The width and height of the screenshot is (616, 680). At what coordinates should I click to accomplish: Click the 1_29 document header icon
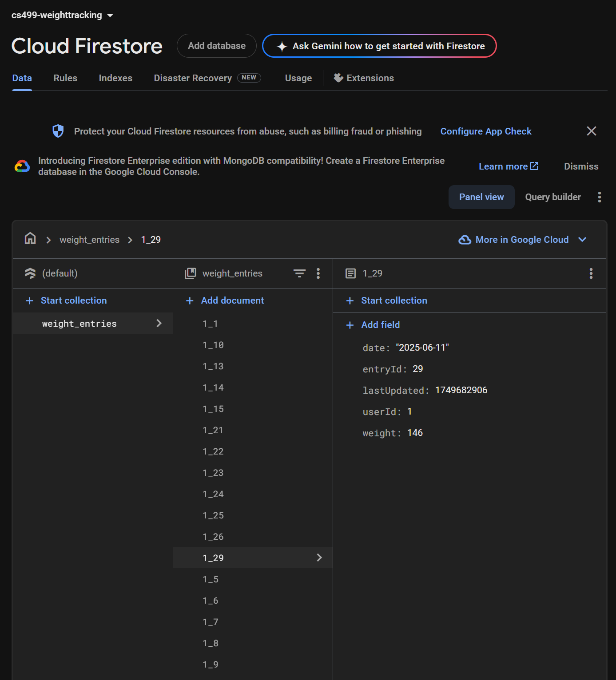(x=350, y=273)
